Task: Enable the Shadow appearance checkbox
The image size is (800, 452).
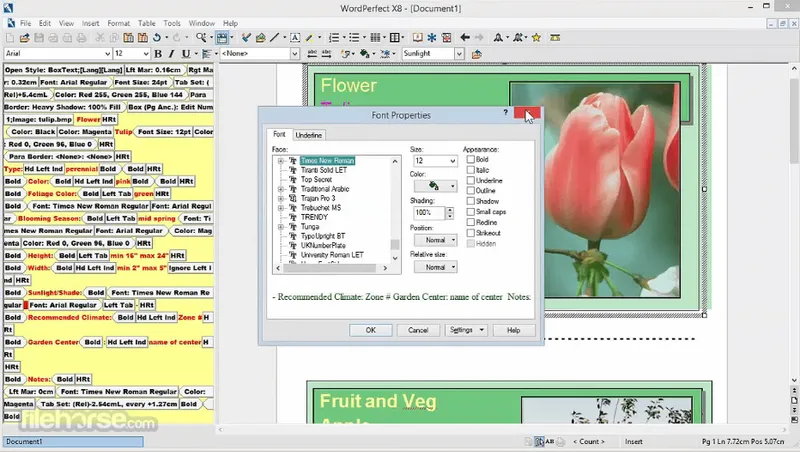Action: tap(470, 201)
